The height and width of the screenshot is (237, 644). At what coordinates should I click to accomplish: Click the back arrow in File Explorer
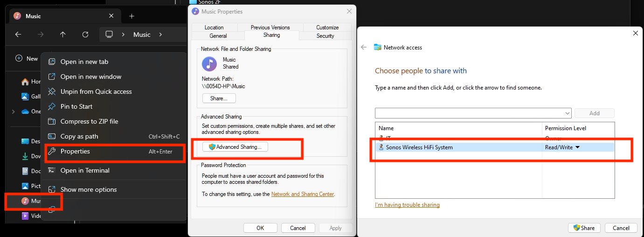point(18,35)
